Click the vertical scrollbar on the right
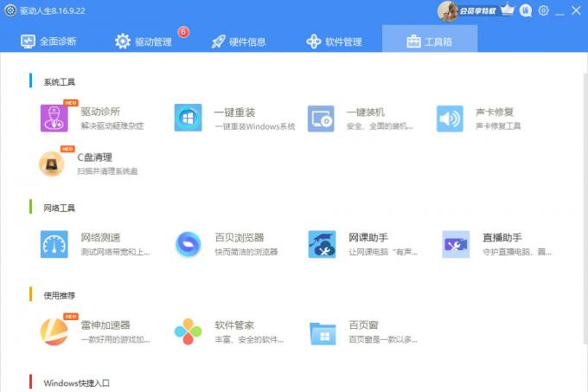 pyautogui.click(x=585, y=209)
